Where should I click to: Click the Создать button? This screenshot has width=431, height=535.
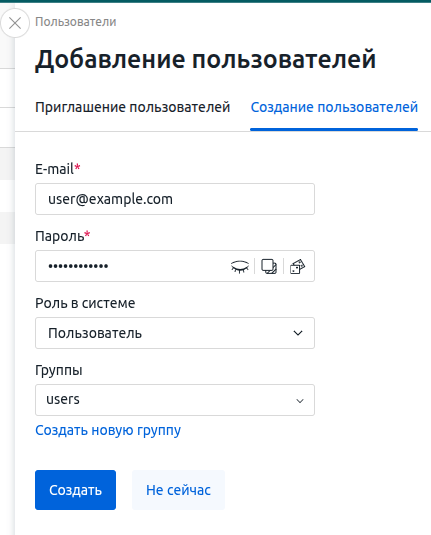point(75,490)
